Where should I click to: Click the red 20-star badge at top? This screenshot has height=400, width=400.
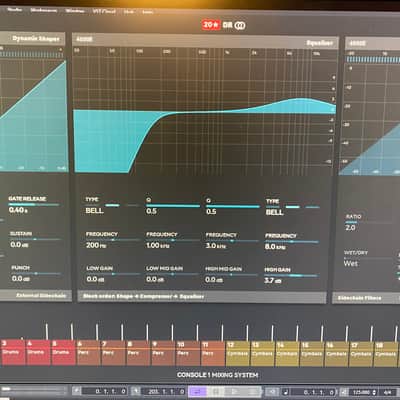[x=210, y=25]
